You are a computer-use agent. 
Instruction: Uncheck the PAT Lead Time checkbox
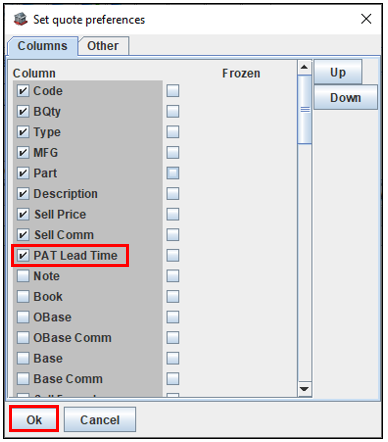(23, 255)
